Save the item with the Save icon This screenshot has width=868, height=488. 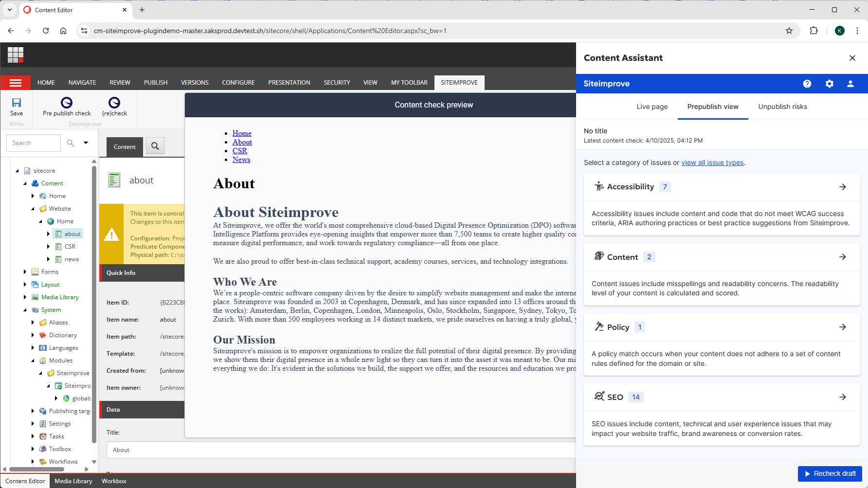17,107
